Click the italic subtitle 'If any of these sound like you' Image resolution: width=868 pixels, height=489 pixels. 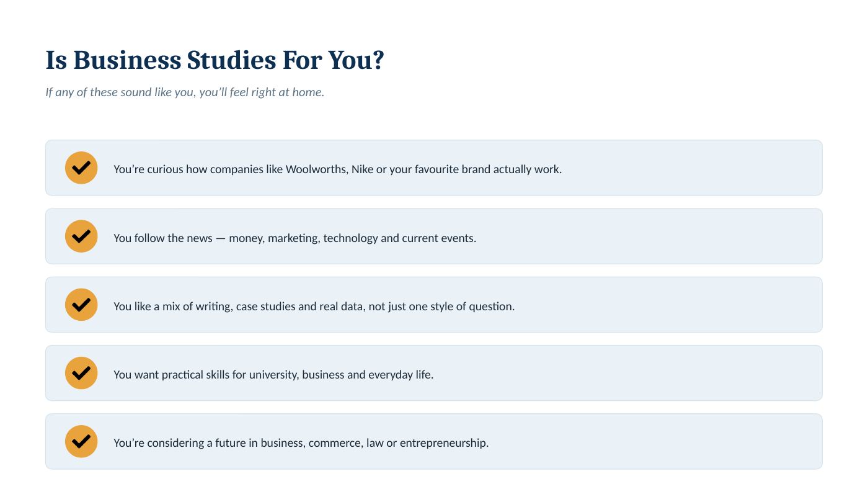point(185,92)
